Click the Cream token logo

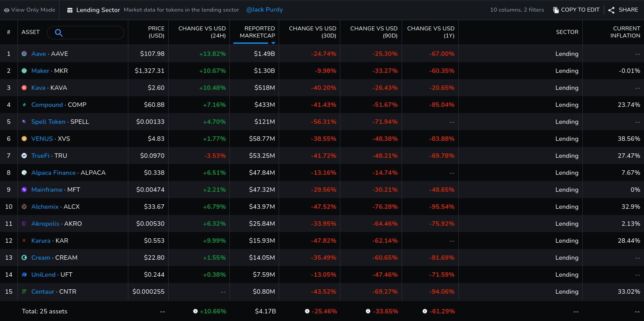[24, 258]
